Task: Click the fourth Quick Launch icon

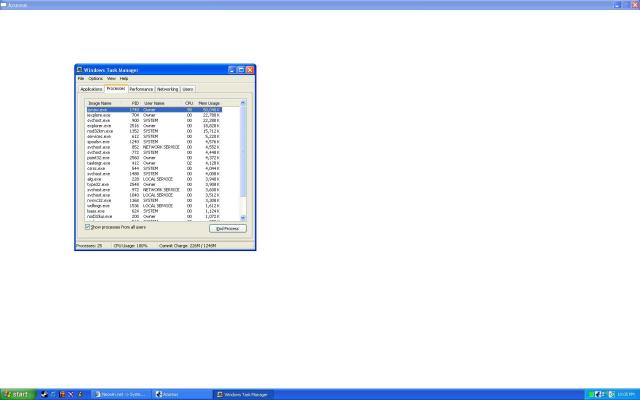Action: [x=71, y=394]
